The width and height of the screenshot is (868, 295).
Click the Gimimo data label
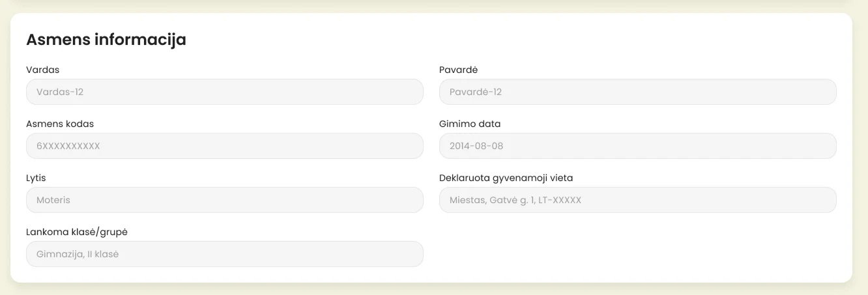click(x=470, y=124)
